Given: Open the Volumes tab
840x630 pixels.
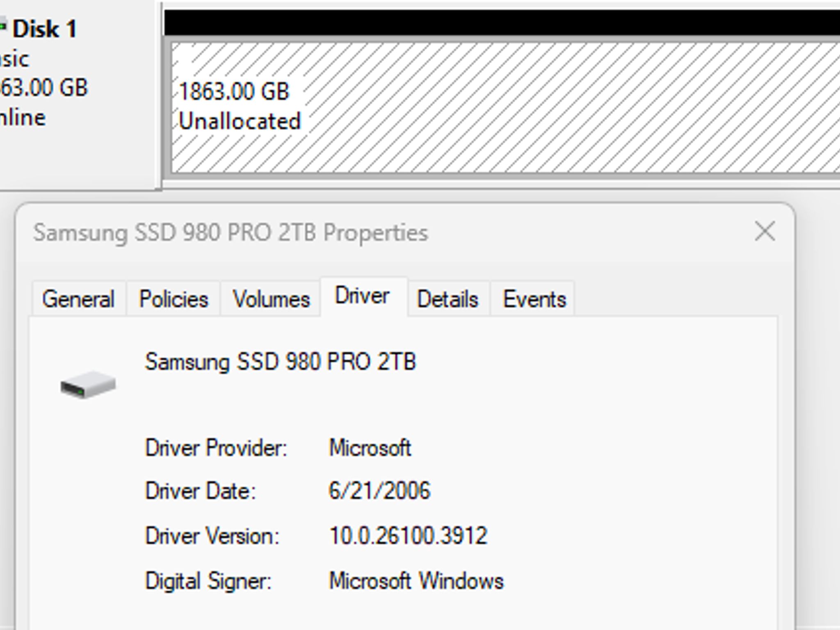Looking at the screenshot, I should [x=271, y=299].
